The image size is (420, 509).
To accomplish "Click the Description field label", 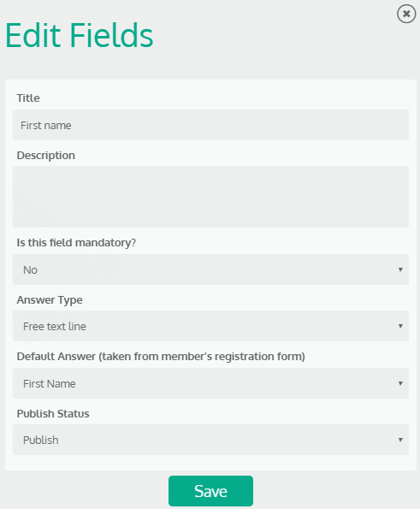I will (x=46, y=156).
